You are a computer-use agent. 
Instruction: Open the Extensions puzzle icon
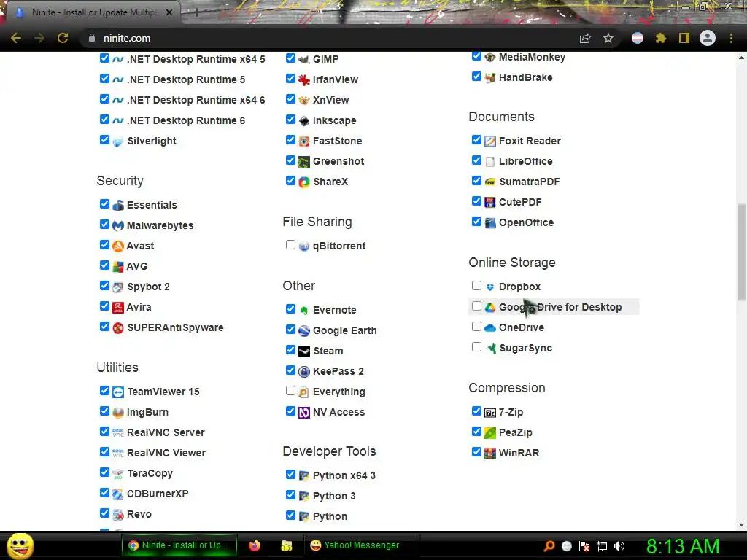click(660, 38)
